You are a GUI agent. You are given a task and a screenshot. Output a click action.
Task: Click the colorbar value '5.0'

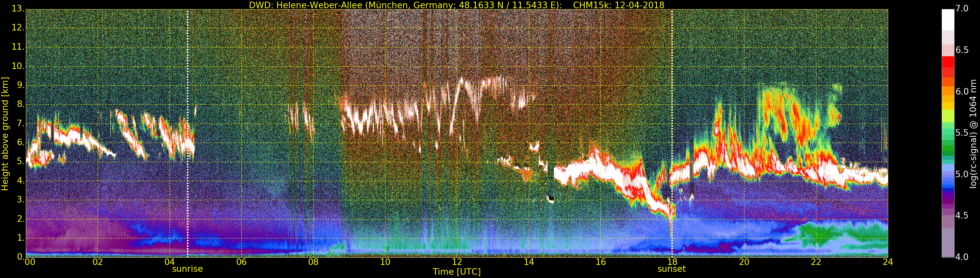pyautogui.click(x=962, y=174)
